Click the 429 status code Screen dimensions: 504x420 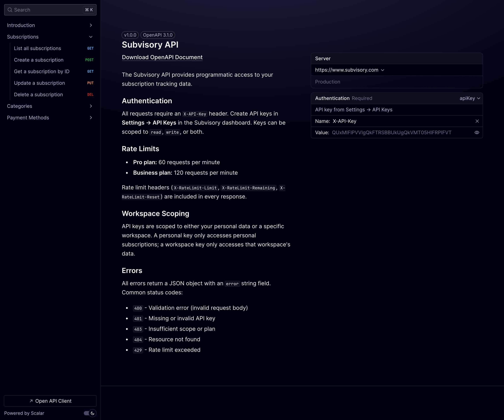(x=138, y=350)
